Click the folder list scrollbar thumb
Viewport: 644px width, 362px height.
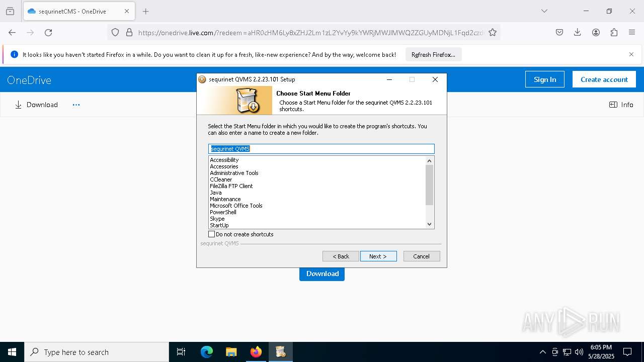point(429,185)
